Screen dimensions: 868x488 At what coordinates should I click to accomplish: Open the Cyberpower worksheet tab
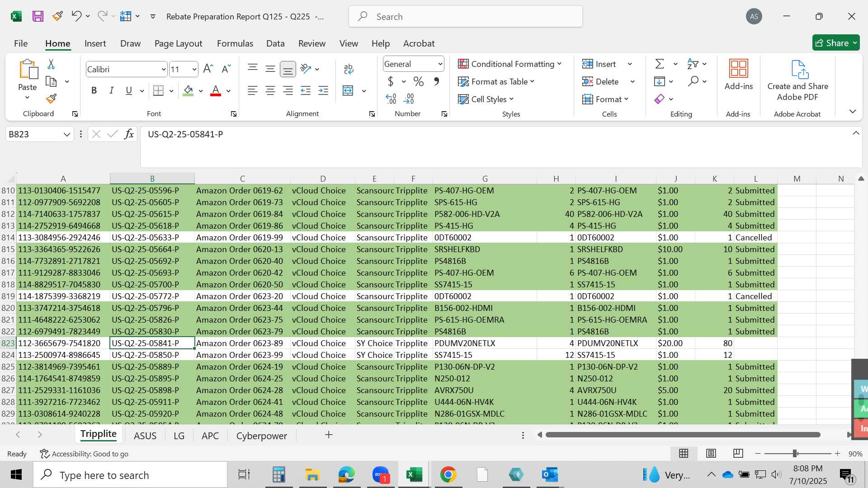pyautogui.click(x=261, y=436)
